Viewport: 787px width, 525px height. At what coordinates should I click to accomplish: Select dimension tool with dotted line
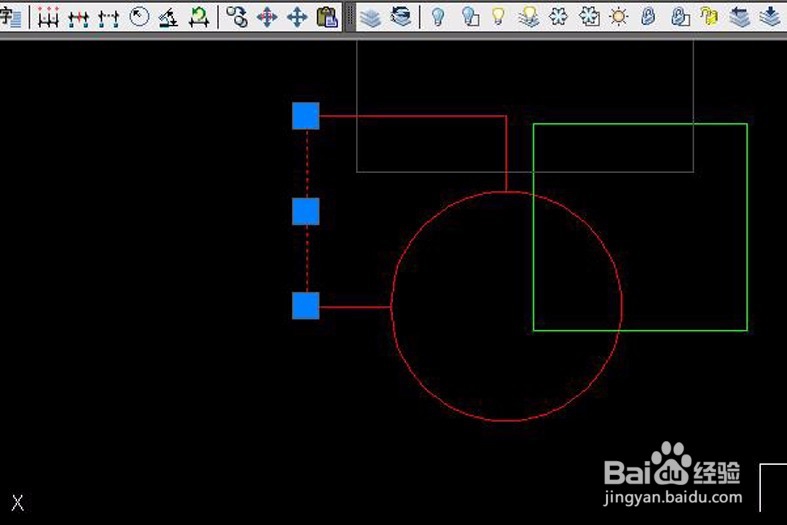109,18
